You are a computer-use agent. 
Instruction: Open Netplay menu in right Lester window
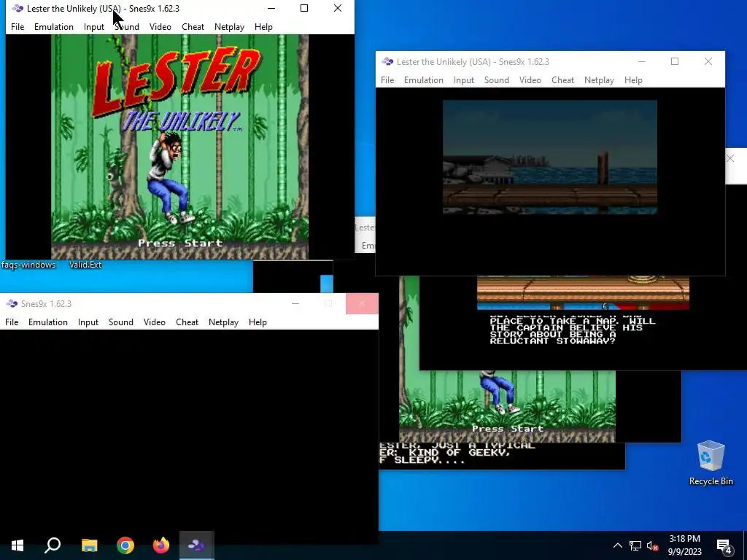tap(599, 80)
